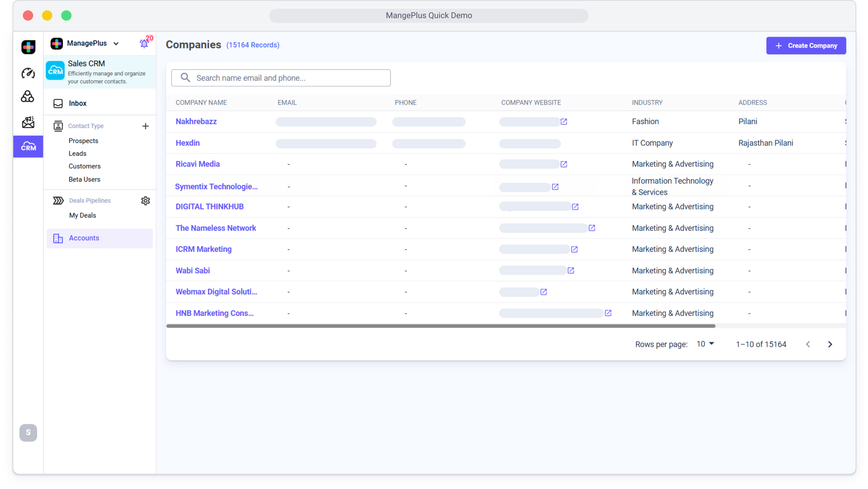Select Prospects contact type
Viewport: 868px width, 489px height.
83,141
